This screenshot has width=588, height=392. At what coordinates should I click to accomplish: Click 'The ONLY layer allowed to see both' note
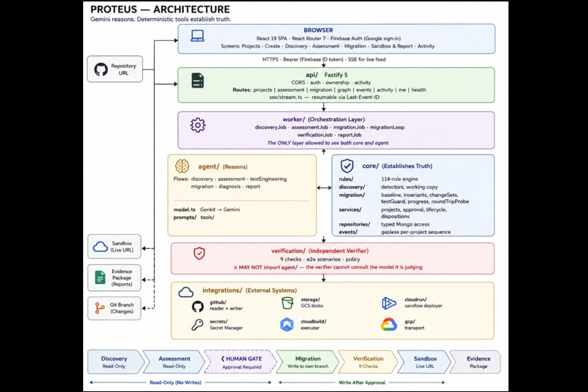pyautogui.click(x=328, y=143)
